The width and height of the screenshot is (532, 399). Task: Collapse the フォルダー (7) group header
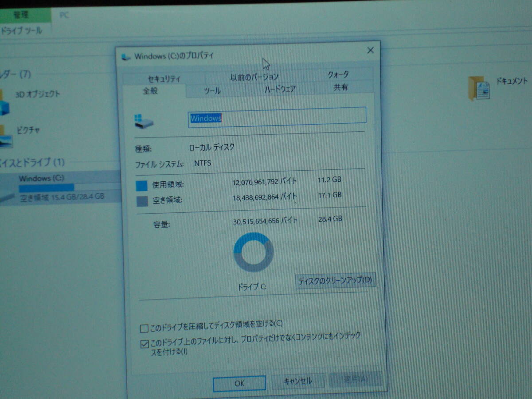point(16,74)
